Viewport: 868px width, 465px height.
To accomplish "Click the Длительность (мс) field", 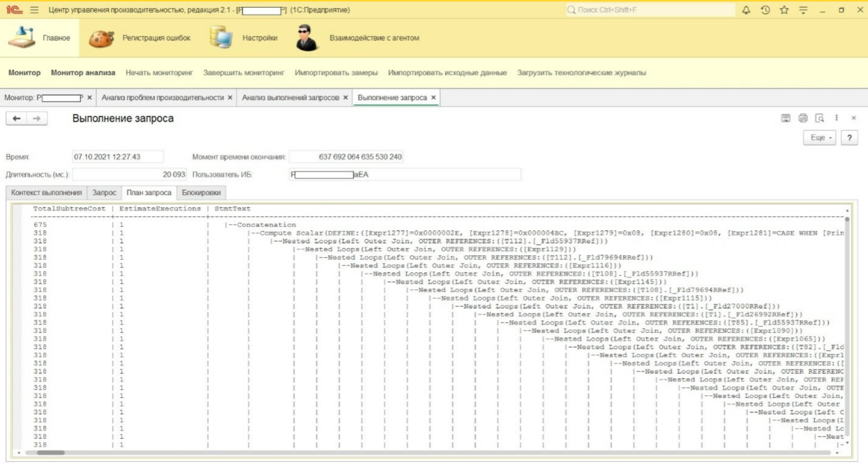I will pos(130,175).
